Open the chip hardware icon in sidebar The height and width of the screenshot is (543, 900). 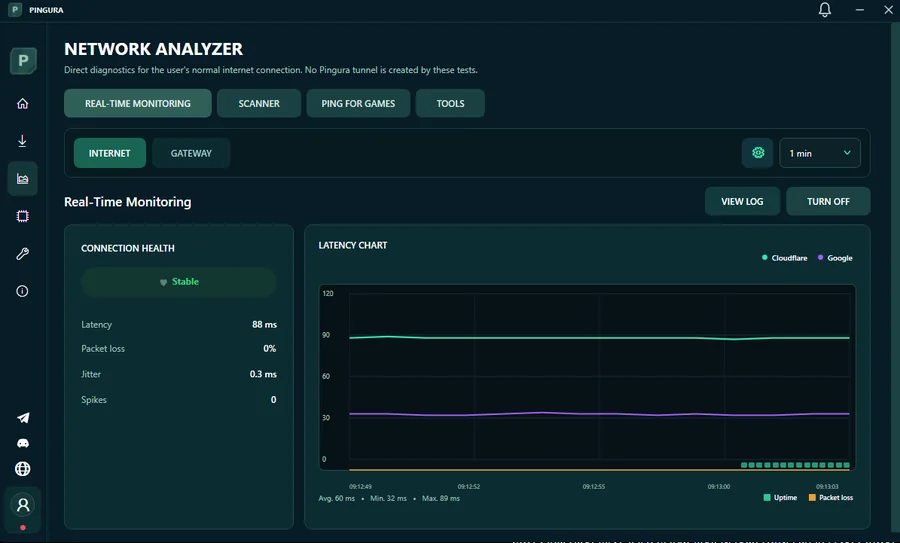point(22,216)
